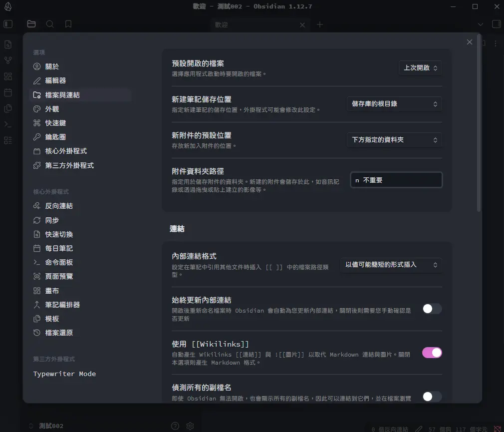Expand the 儲存庫的根目錄 dropdown
Screen dimensions: 504x432
click(x=394, y=104)
